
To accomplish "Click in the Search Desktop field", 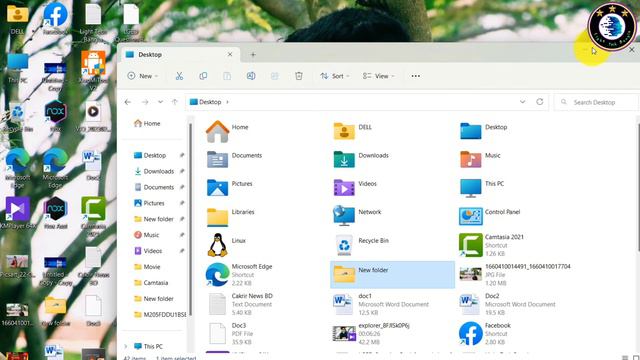I will (596, 102).
